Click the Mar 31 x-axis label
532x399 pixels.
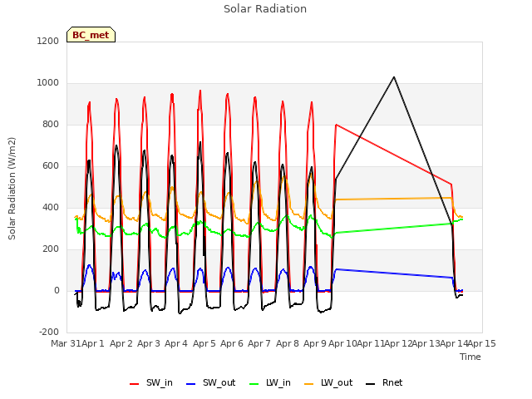[66, 343]
